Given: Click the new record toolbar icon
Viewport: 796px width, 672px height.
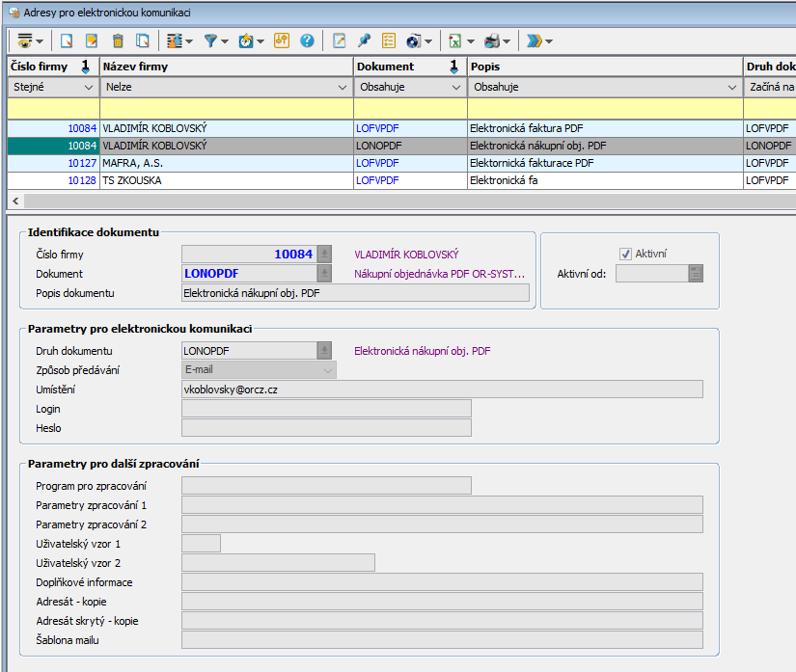Looking at the screenshot, I should (67, 40).
